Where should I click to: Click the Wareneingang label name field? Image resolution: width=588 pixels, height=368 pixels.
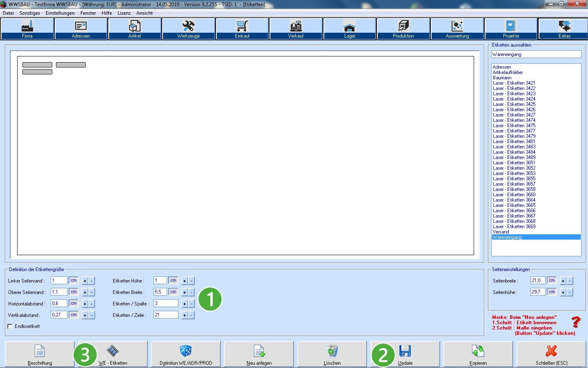(536, 54)
